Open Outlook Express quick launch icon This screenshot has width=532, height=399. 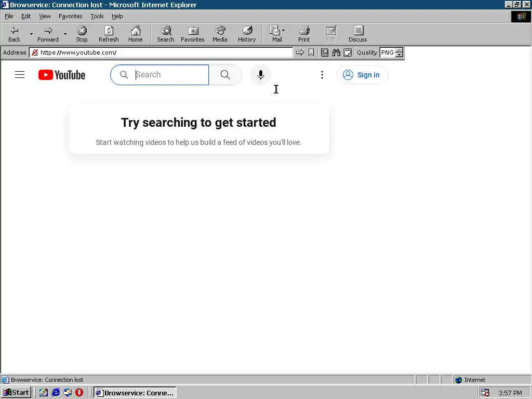pos(68,393)
